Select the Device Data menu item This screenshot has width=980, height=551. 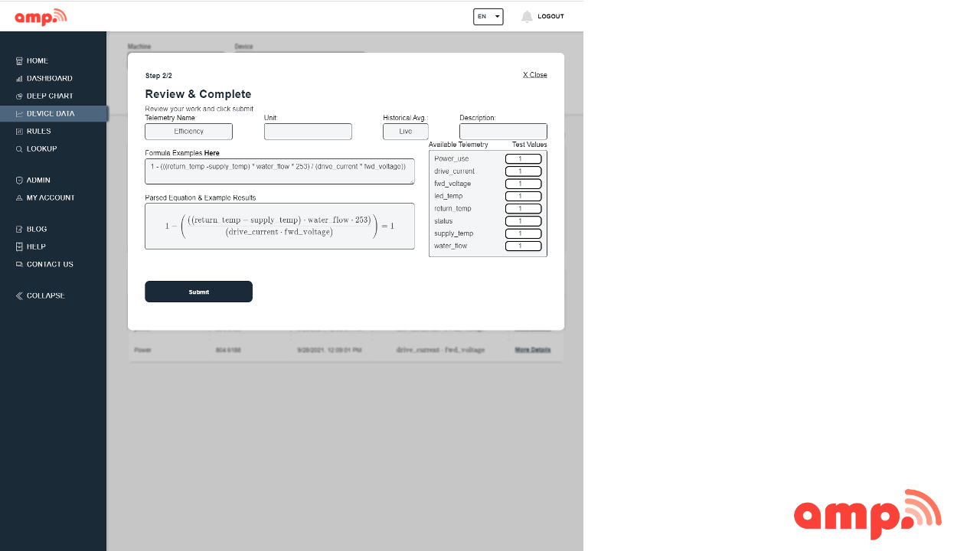51,114
